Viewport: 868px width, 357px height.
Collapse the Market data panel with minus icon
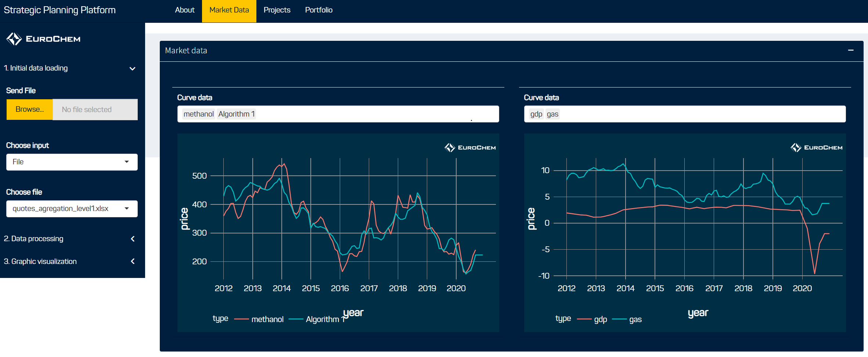(851, 50)
